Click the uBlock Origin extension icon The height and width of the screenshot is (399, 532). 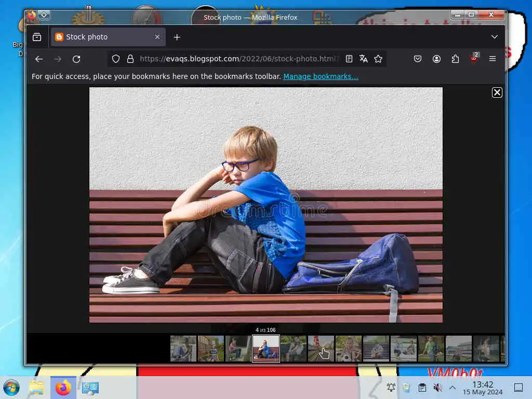(x=474, y=58)
